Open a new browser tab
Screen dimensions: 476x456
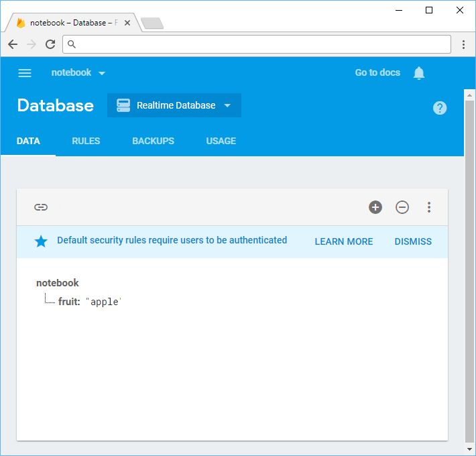152,23
